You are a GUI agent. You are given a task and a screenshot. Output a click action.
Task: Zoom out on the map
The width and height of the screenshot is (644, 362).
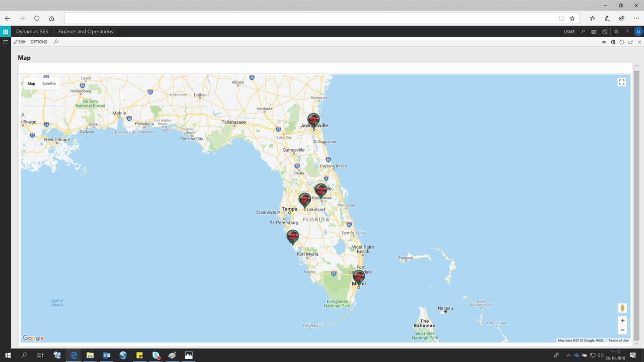pyautogui.click(x=622, y=330)
